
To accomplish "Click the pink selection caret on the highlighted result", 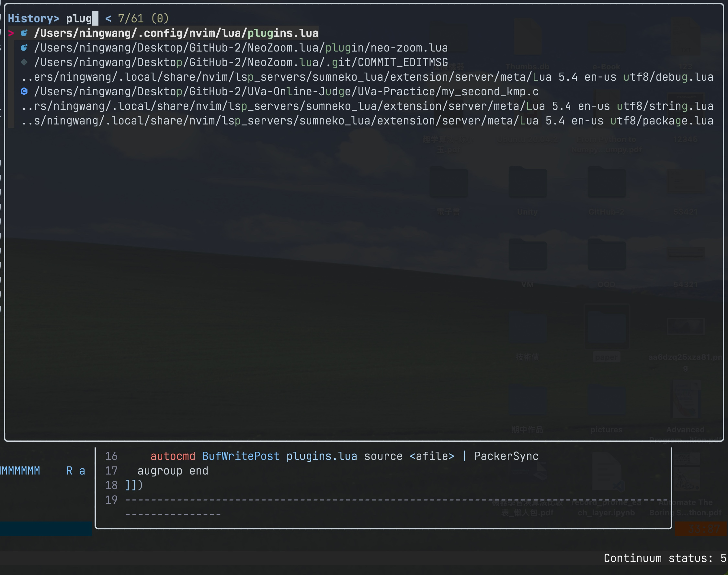I will click(x=11, y=33).
